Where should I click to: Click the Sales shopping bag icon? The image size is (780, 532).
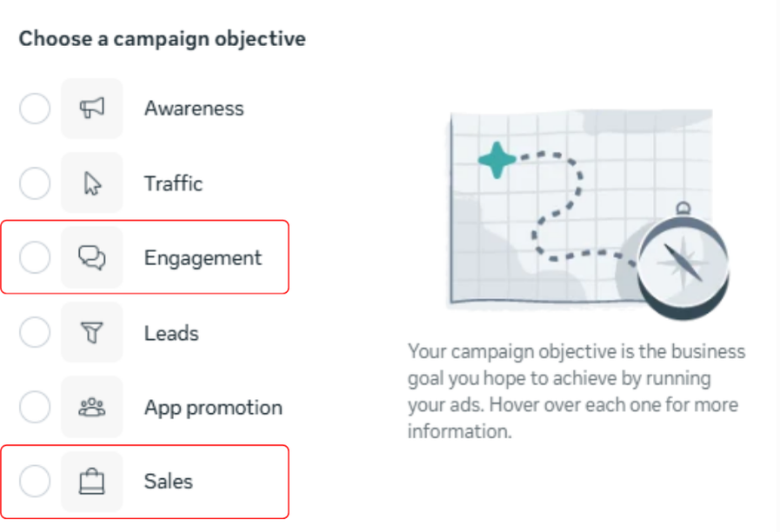pyautogui.click(x=92, y=482)
